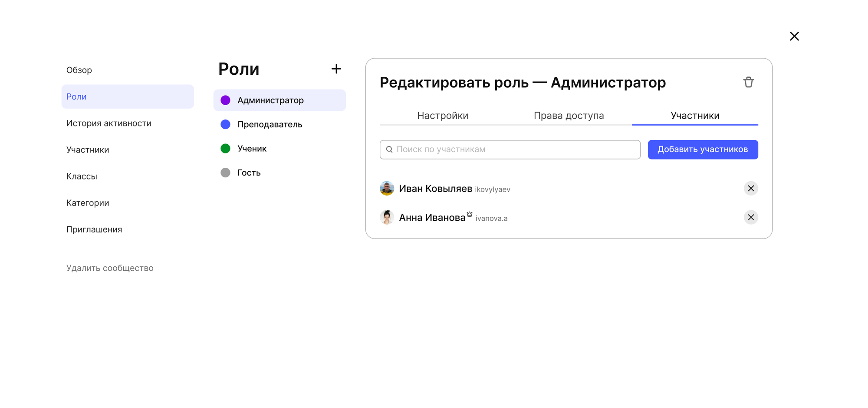Screen dimensions: 868x408
Task: Select the gray Гость color dot
Action: coord(225,172)
